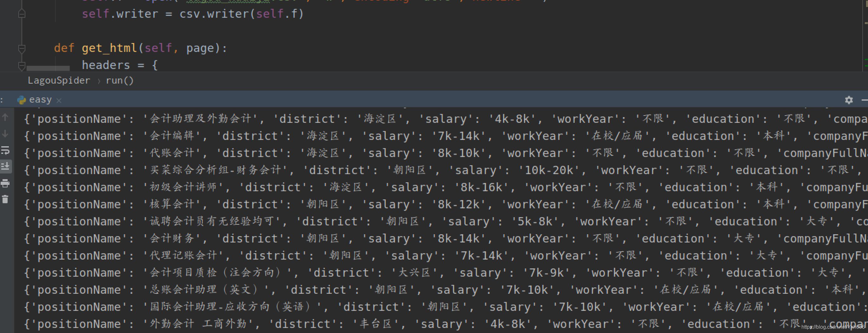
Task: Collapse the get_html method fold marker
Action: click(22, 48)
